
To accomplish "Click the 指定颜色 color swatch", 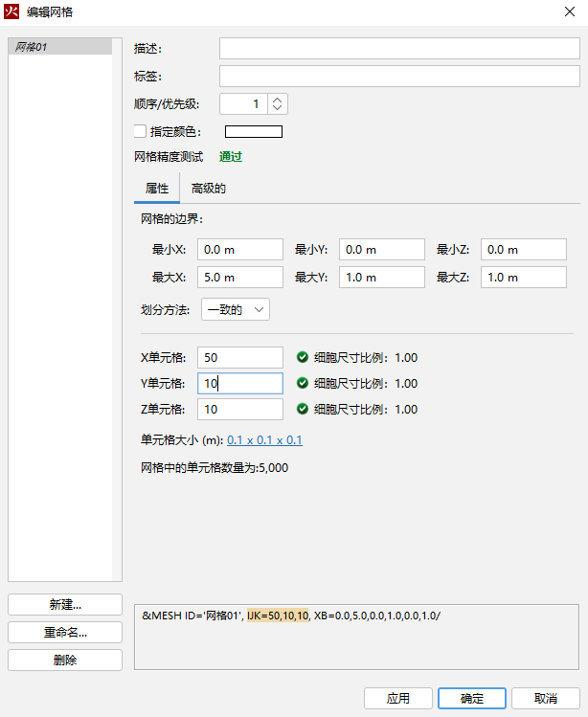I will [253, 132].
